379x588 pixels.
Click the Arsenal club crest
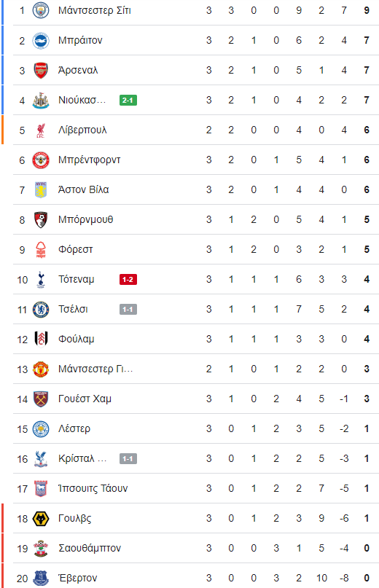(41, 71)
